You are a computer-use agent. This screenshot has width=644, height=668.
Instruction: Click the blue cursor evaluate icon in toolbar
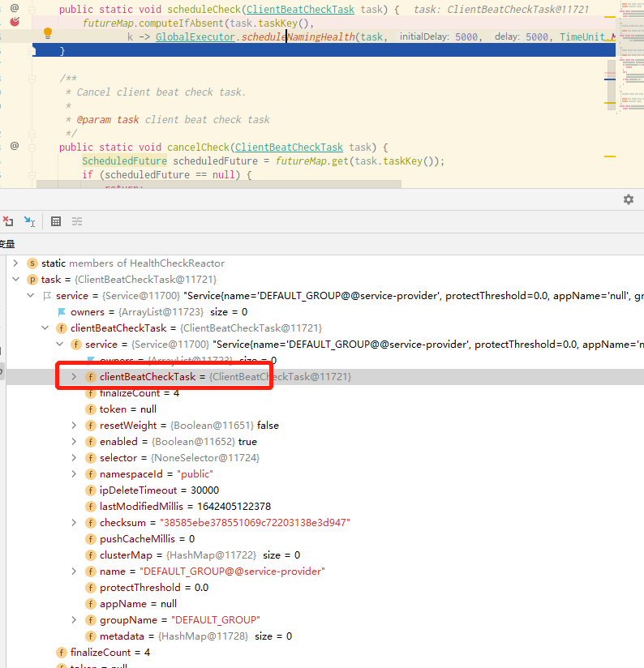pyautogui.click(x=29, y=221)
